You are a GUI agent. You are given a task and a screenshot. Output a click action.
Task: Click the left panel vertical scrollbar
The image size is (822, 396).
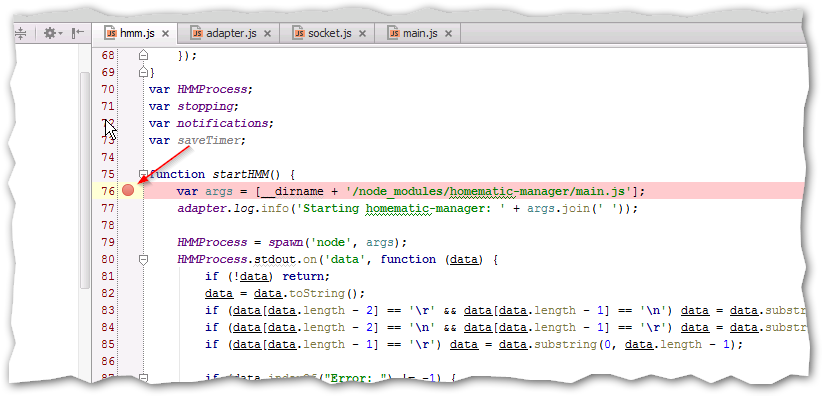click(84, 181)
